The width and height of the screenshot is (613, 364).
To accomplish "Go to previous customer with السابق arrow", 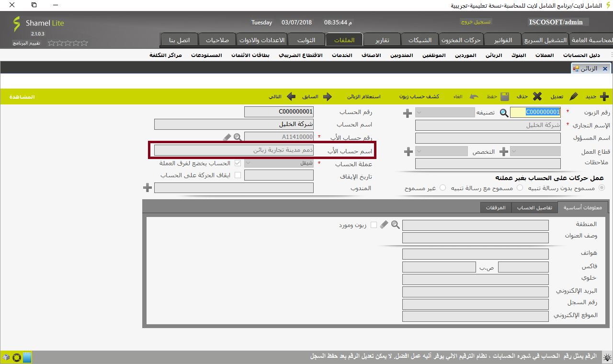I will (328, 97).
